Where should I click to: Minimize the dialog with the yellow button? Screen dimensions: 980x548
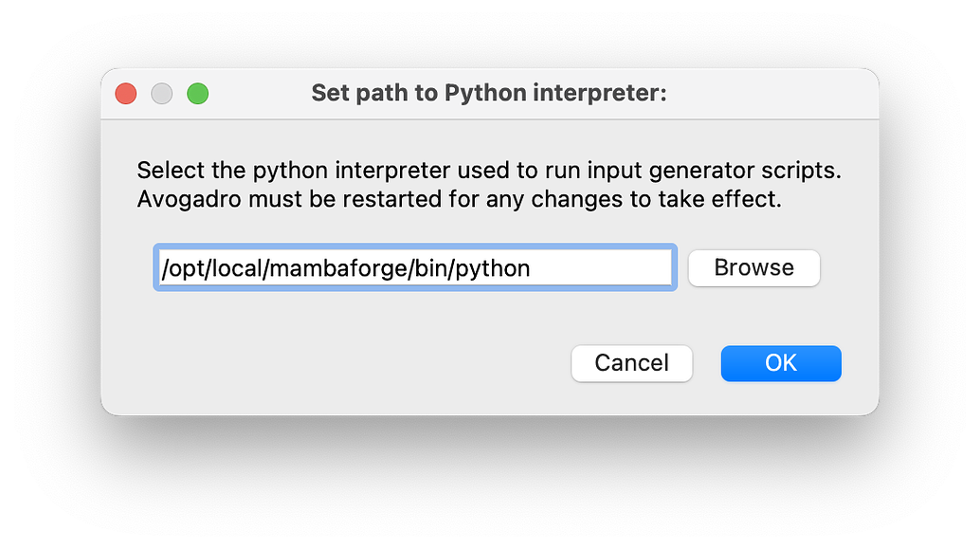pos(162,94)
